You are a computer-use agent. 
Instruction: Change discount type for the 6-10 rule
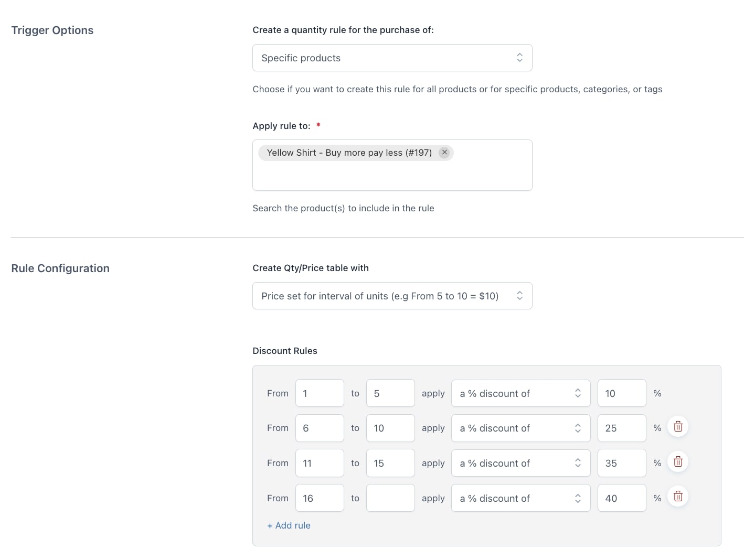click(520, 428)
